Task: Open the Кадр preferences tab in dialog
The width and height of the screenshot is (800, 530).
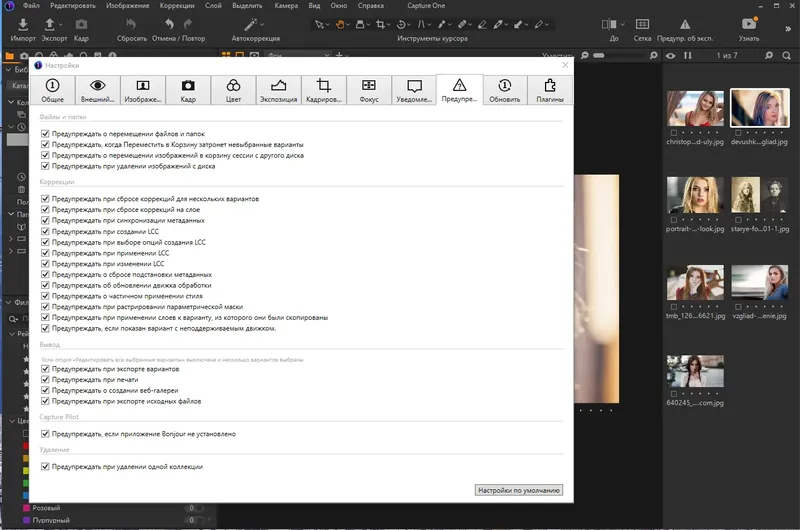Action: point(188,90)
